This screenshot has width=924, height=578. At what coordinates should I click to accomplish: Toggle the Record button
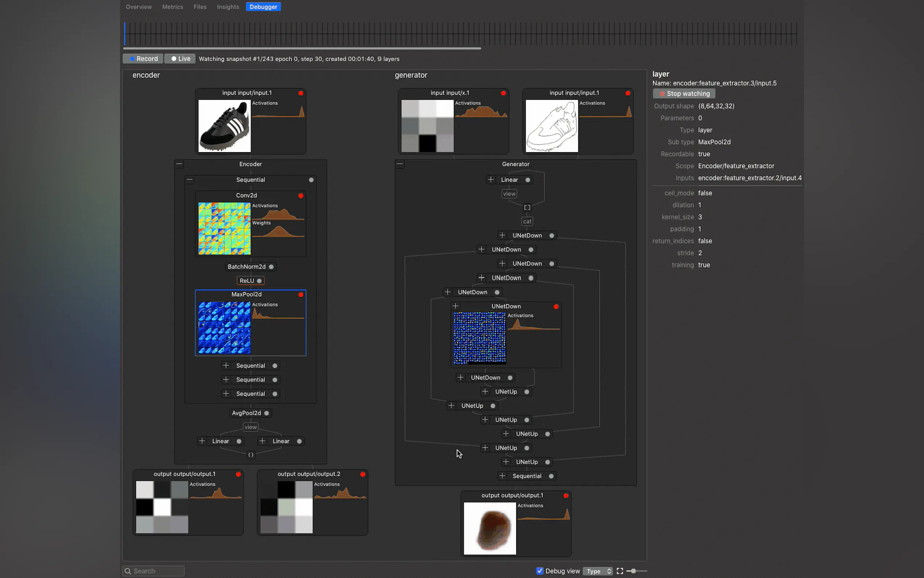coord(143,59)
